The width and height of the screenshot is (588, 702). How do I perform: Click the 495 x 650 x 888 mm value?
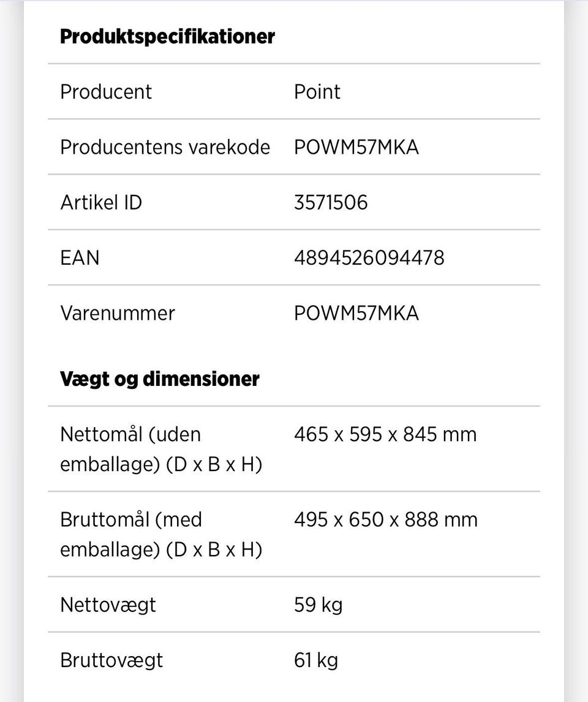click(x=385, y=519)
